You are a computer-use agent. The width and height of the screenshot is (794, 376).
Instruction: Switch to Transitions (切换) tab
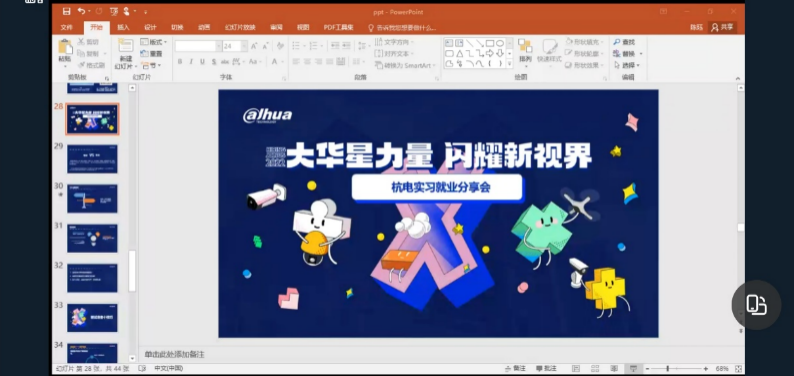[x=177, y=27]
